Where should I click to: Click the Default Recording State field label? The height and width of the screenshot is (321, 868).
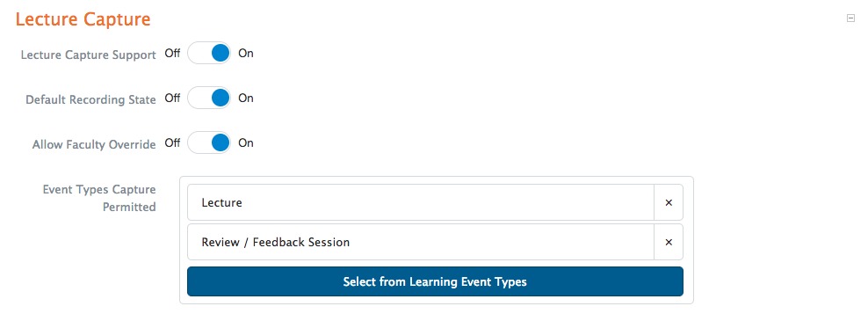[x=90, y=99]
